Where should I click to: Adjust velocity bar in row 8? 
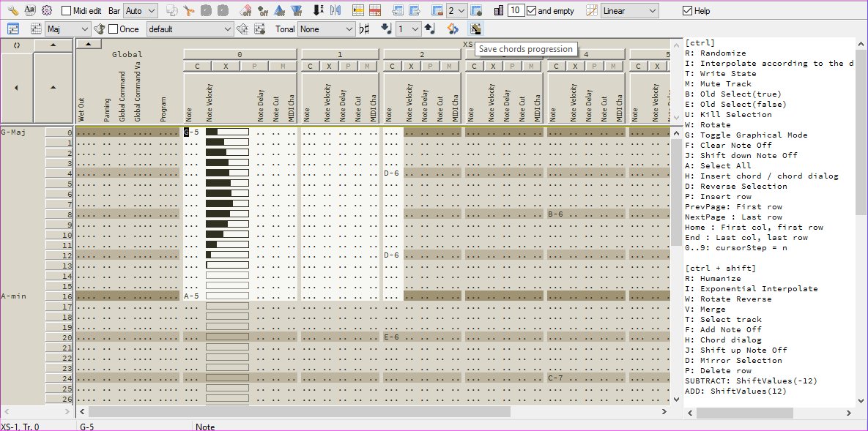click(227, 214)
